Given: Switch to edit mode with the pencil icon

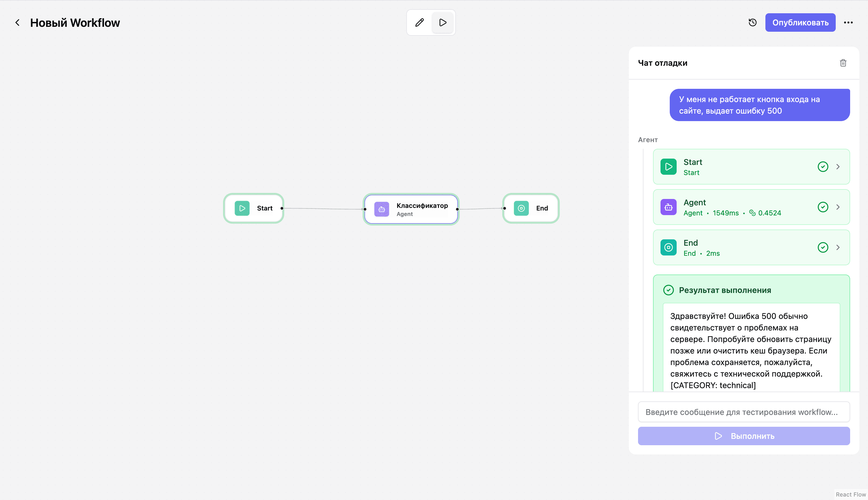Looking at the screenshot, I should point(419,22).
